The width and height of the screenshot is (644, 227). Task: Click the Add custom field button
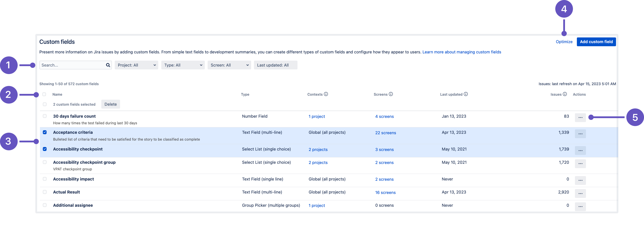[596, 42]
